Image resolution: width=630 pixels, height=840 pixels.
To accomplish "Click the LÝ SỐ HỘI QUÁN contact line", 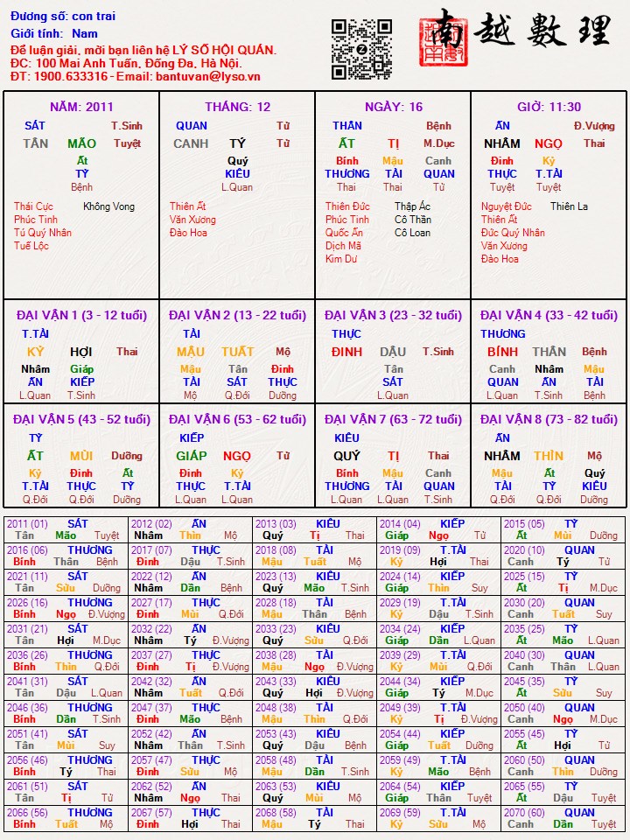I will (143, 51).
